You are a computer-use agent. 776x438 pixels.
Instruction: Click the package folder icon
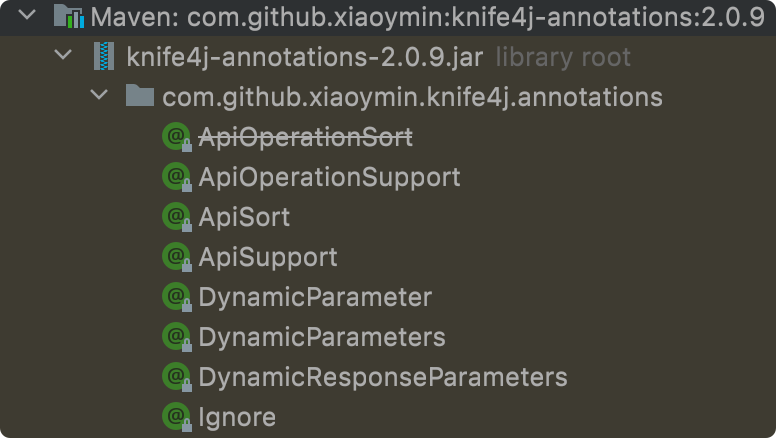click(x=140, y=95)
